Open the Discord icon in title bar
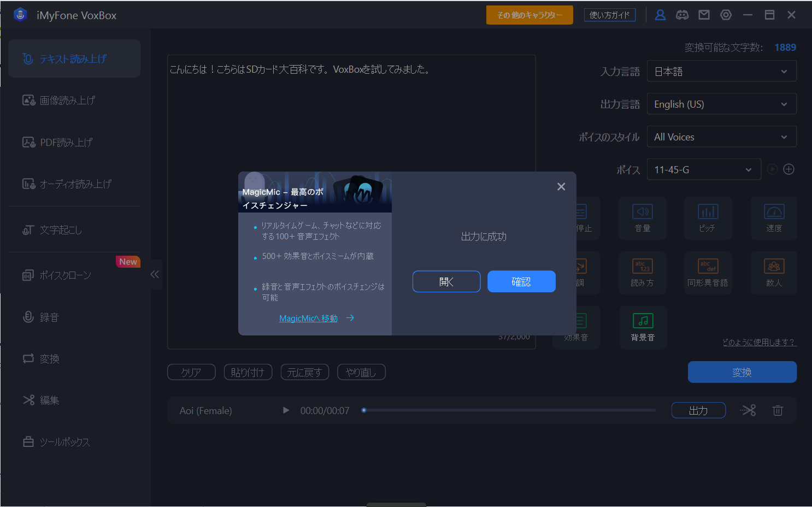The height and width of the screenshot is (507, 812). pos(682,15)
